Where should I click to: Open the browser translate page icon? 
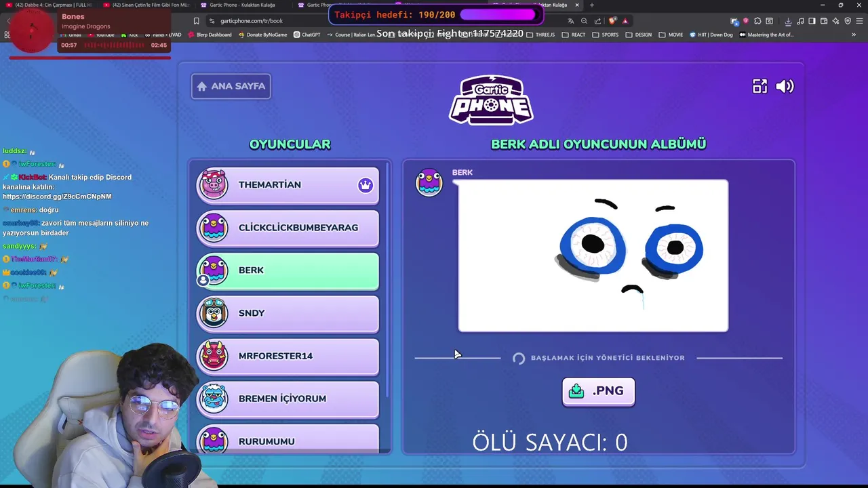coord(570,21)
